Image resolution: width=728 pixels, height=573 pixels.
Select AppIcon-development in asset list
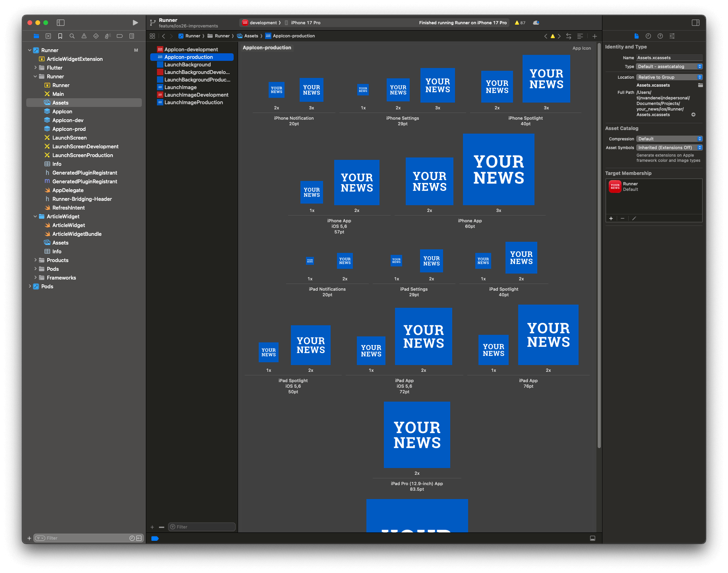pyautogui.click(x=191, y=49)
